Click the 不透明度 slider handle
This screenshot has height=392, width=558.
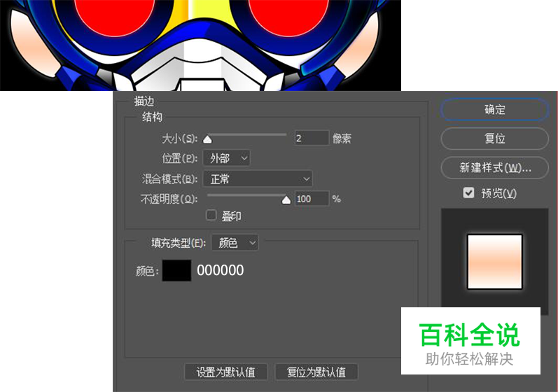pyautogui.click(x=286, y=200)
